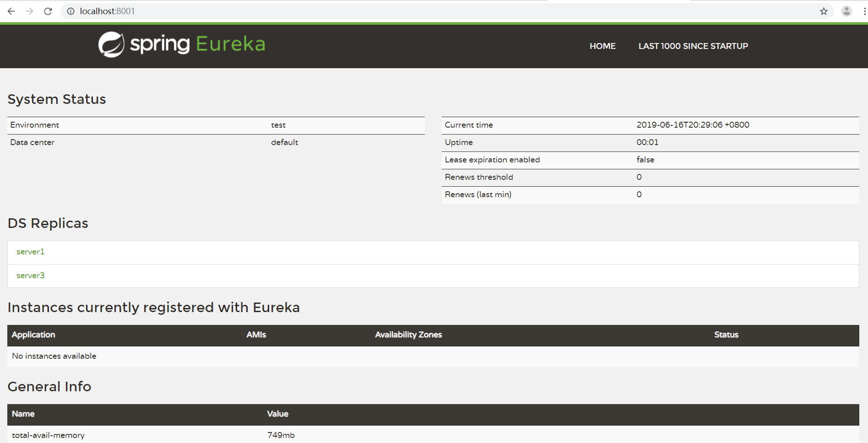Open the server1 replica link
Image resolution: width=868 pixels, height=443 pixels.
coord(31,252)
